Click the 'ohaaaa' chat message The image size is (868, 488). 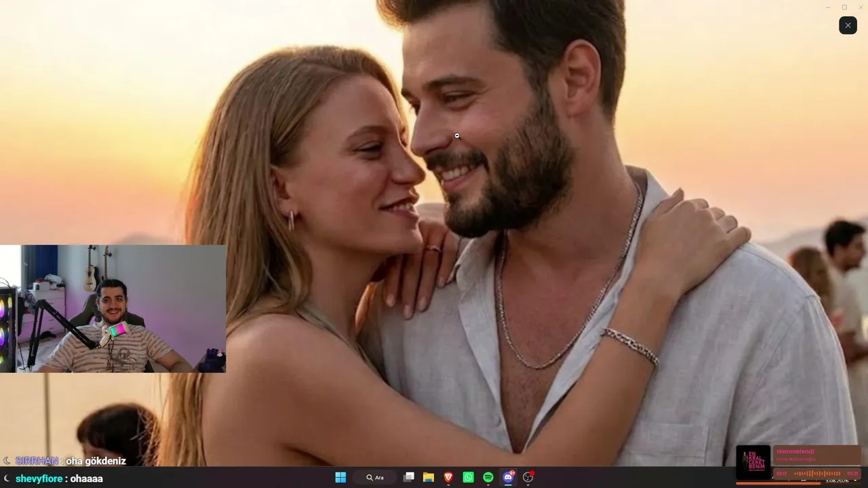click(87, 479)
